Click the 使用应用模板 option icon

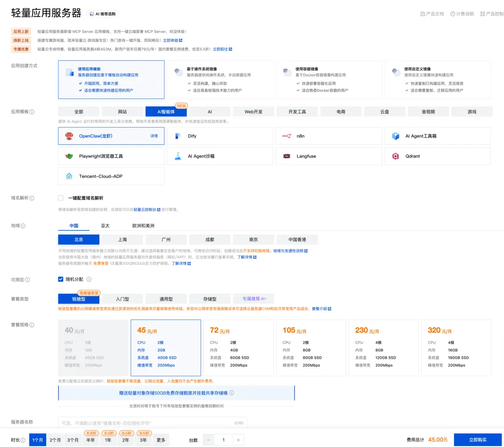pyautogui.click(x=70, y=72)
